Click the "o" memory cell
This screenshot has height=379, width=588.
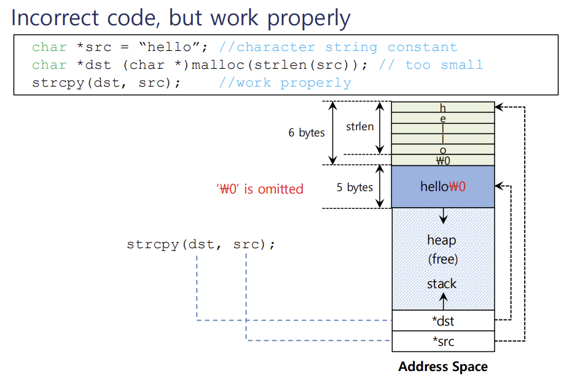point(443,149)
